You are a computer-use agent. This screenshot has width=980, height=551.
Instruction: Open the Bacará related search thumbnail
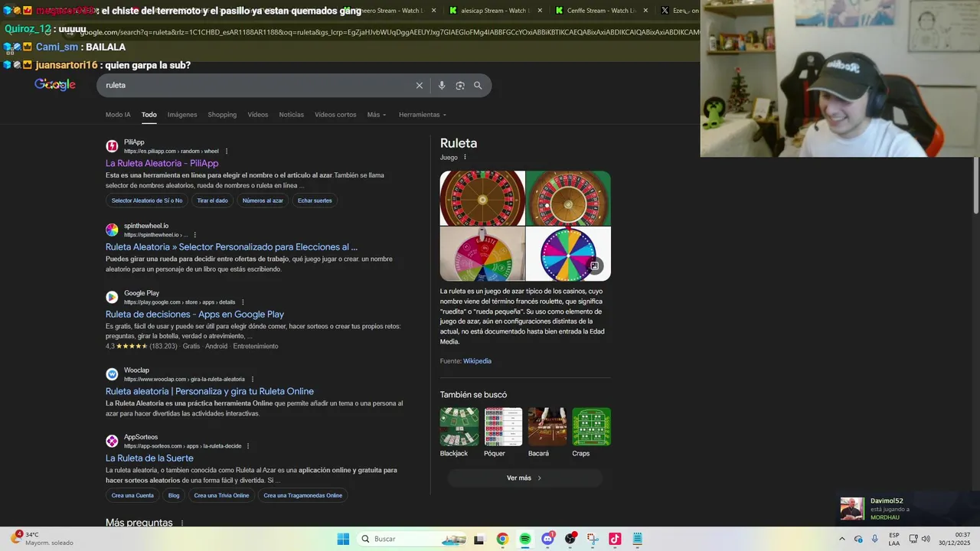tap(547, 427)
